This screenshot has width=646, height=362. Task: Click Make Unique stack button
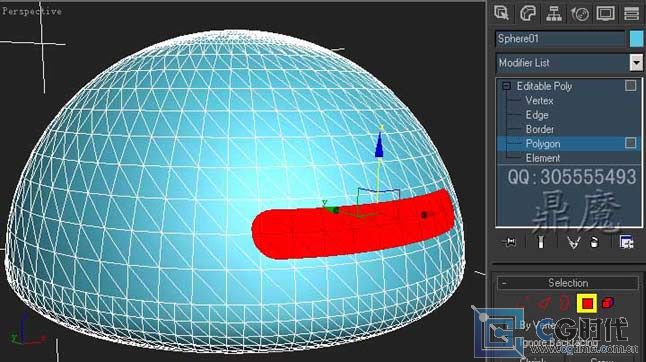coord(573,242)
